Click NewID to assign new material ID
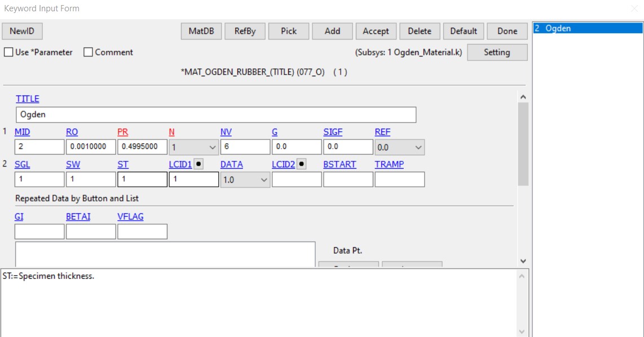 coord(22,31)
